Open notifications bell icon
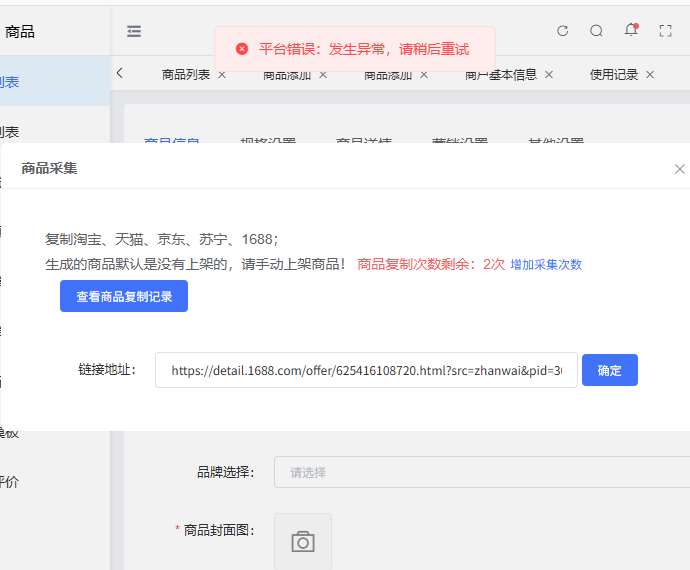The image size is (690, 570). [630, 30]
